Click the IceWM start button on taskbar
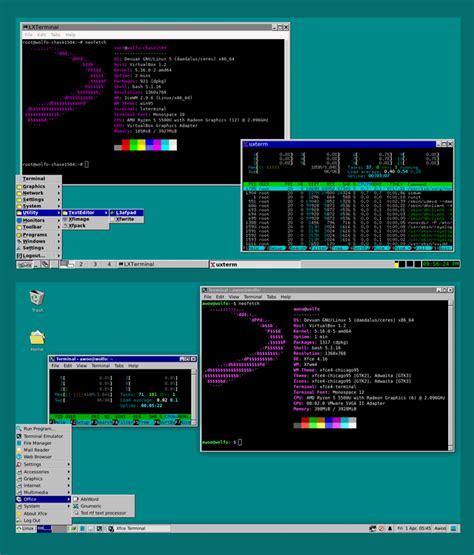This screenshot has height=555, width=474. click(x=25, y=264)
